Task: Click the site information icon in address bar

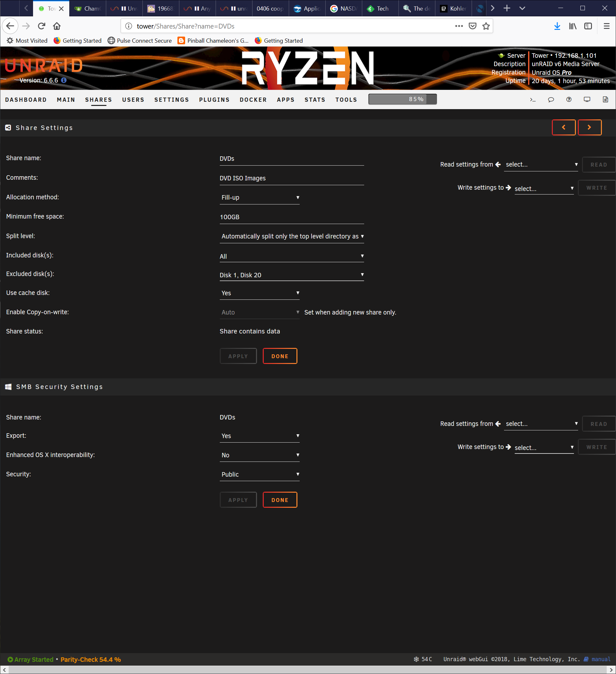Action: [x=129, y=26]
